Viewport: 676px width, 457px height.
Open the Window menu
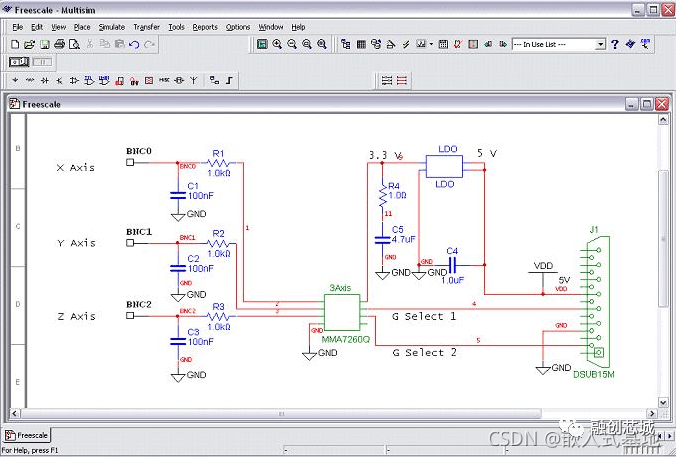(271, 27)
